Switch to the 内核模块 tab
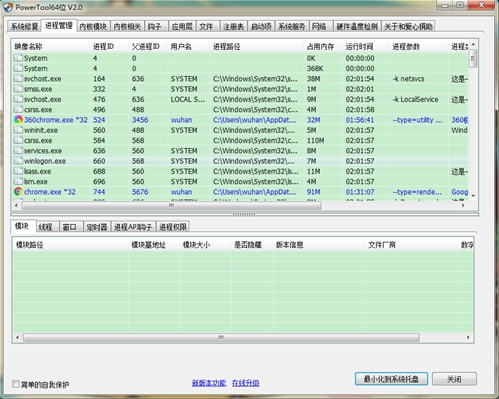The image size is (499, 399). (x=93, y=27)
